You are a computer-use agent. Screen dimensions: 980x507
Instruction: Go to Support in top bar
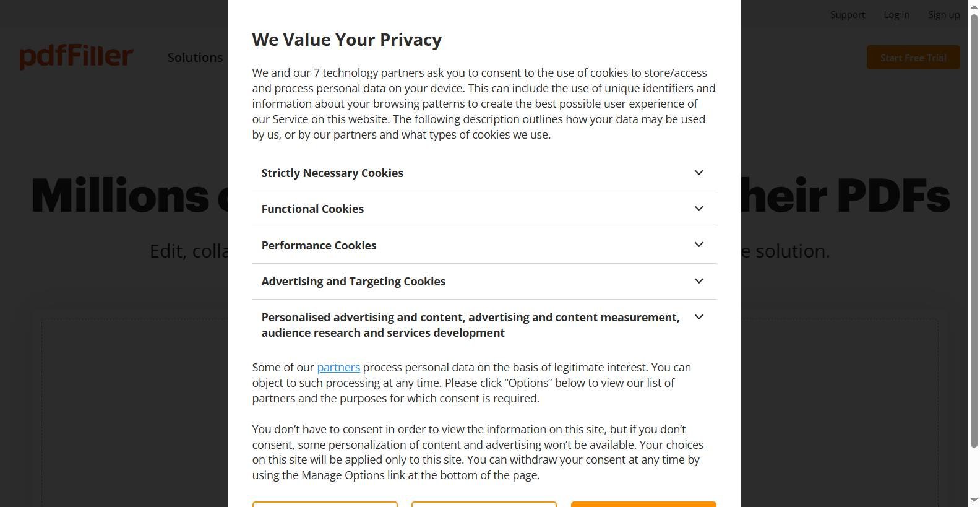point(847,15)
